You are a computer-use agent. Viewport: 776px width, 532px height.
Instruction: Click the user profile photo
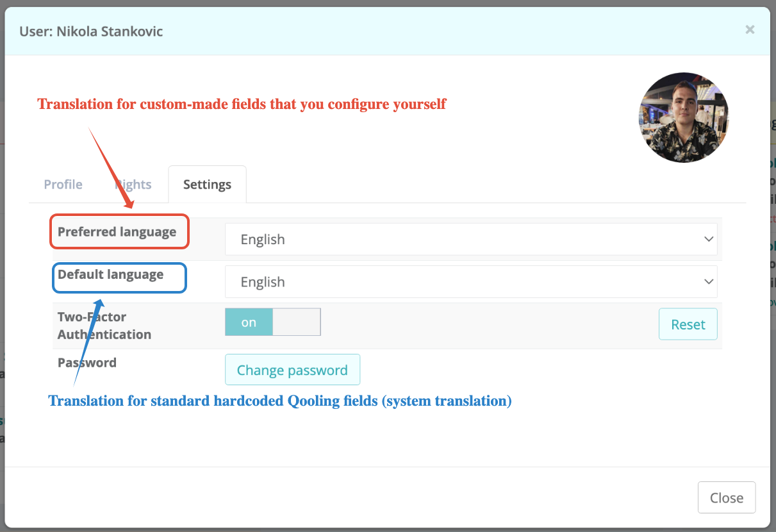[684, 117]
